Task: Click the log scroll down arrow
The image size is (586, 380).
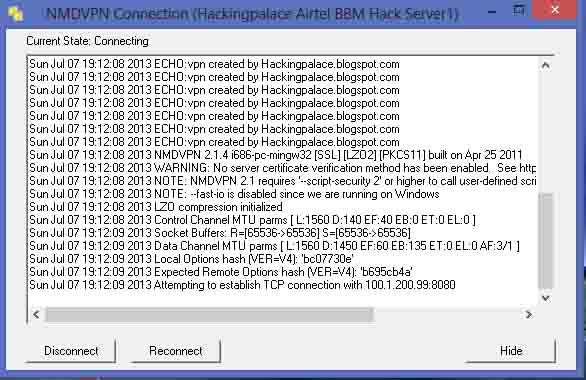Action: tap(546, 298)
